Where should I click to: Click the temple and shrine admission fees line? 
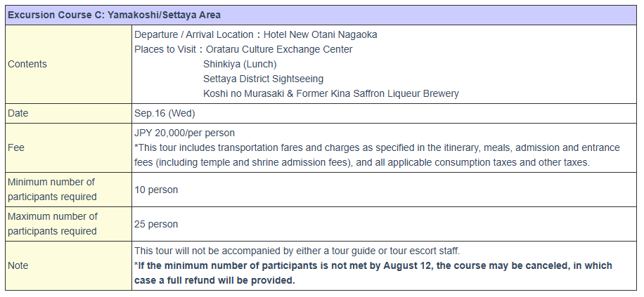tap(362, 162)
